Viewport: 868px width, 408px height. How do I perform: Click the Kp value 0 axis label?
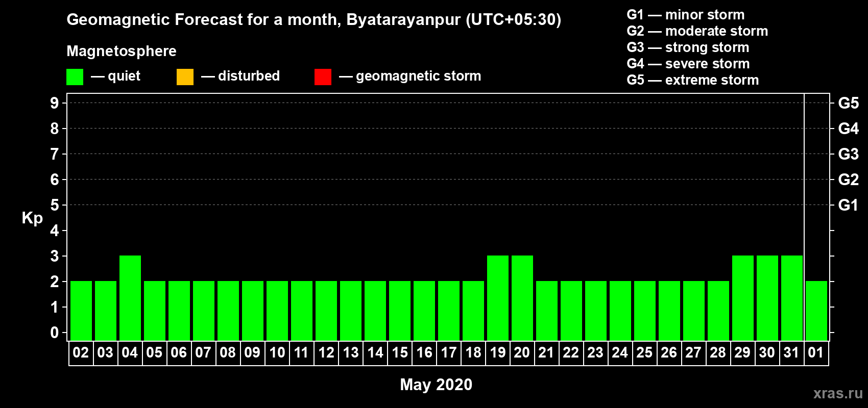[x=55, y=333]
